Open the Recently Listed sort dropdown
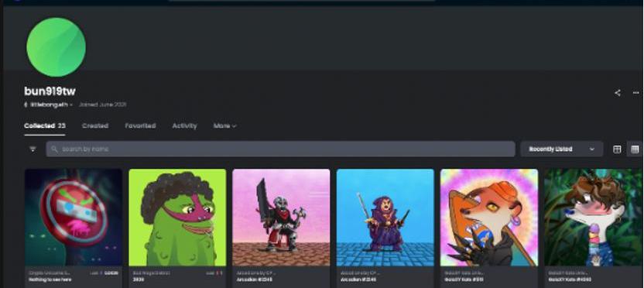Image resolution: width=644 pixels, height=288 pixels. coord(561,149)
